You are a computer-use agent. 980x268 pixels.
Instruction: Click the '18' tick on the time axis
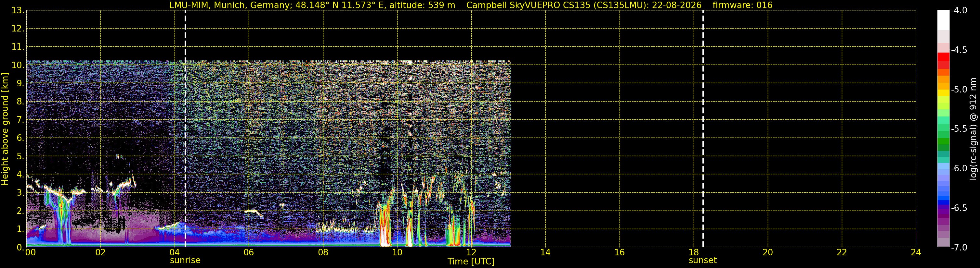[x=694, y=252]
